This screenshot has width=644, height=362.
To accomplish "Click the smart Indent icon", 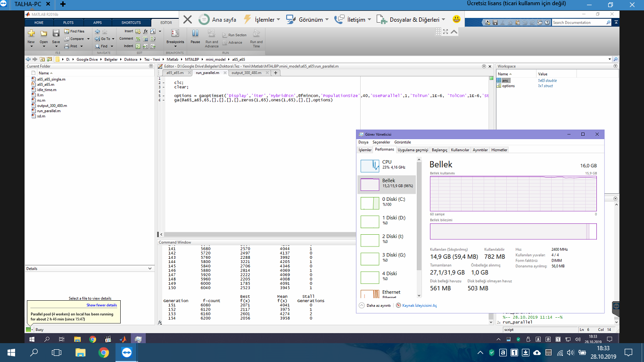I will tap(138, 46).
